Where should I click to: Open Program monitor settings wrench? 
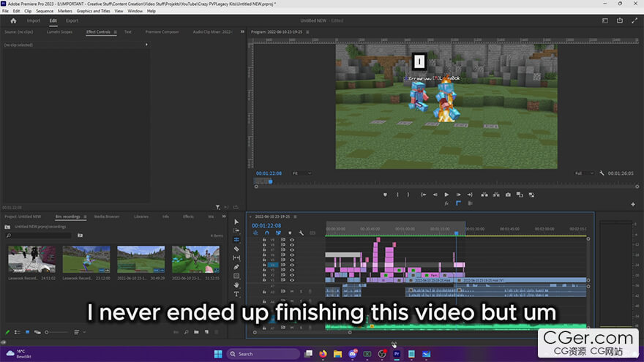pos(602,173)
